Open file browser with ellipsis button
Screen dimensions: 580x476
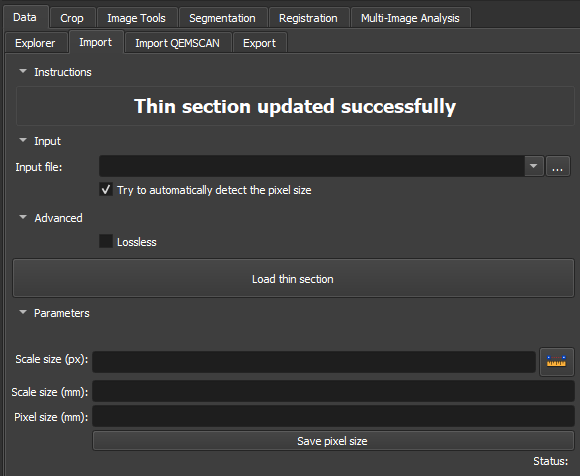(558, 166)
